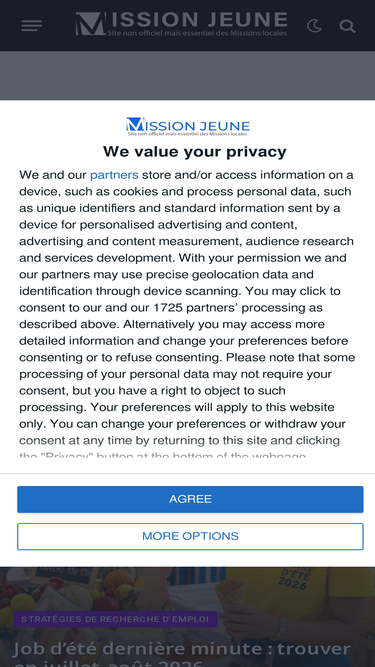Click the Mission Jeune header logo
Image resolution: width=375 pixels, height=667 pixels.
(182, 24)
